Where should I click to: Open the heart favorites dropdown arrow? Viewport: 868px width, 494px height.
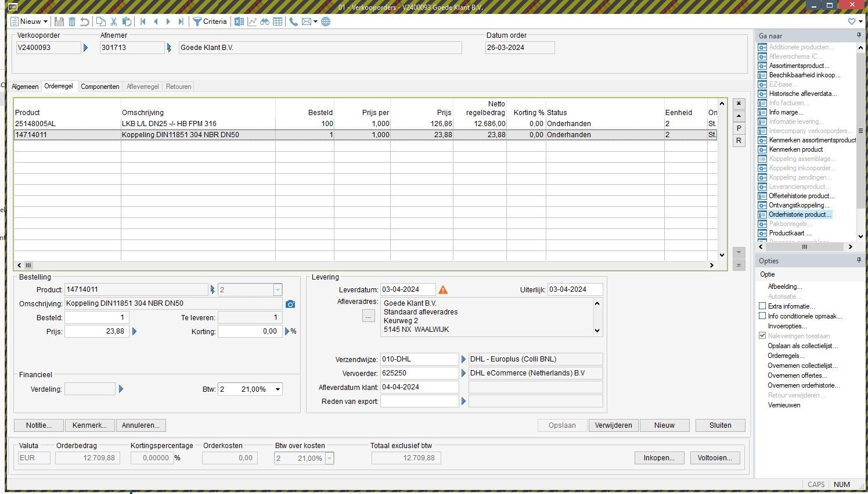(x=860, y=22)
